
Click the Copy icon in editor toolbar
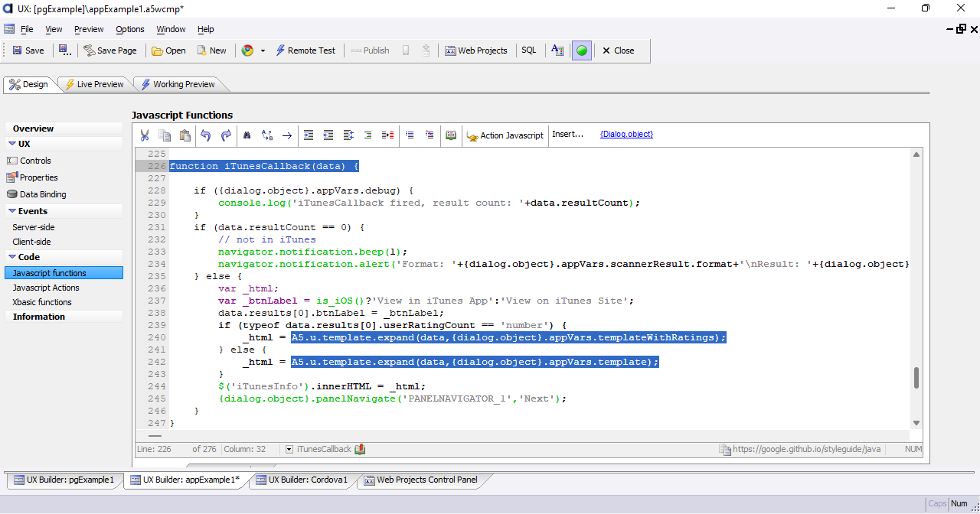[165, 135]
